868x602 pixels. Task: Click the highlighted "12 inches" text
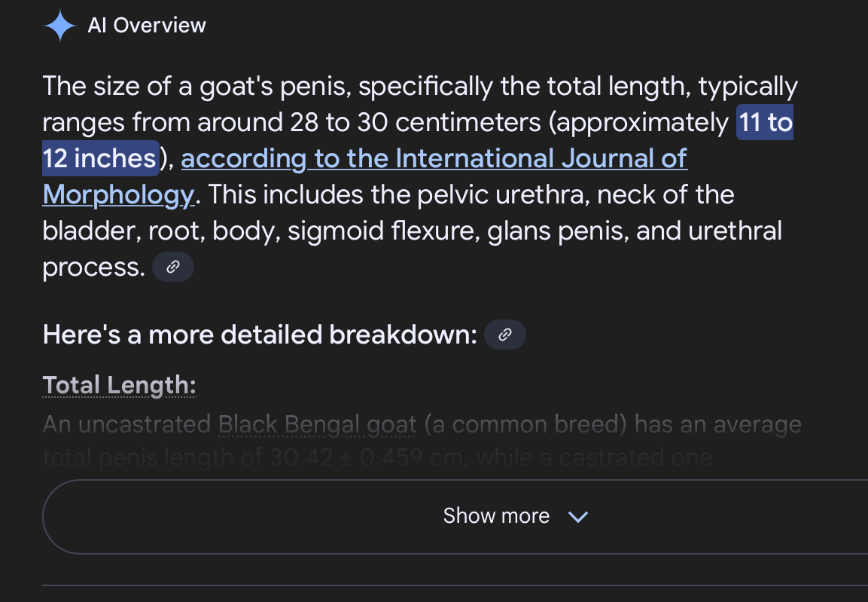click(x=100, y=158)
